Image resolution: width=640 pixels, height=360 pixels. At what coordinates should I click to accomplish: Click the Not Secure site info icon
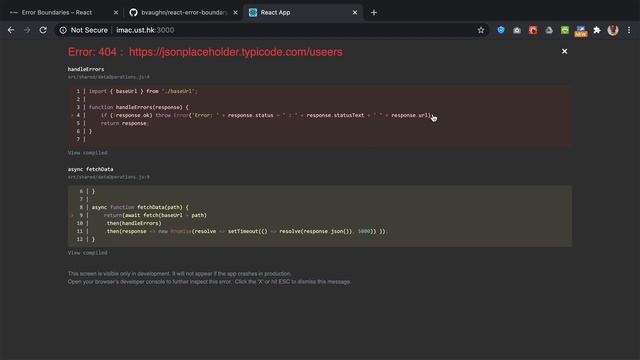(x=63, y=30)
